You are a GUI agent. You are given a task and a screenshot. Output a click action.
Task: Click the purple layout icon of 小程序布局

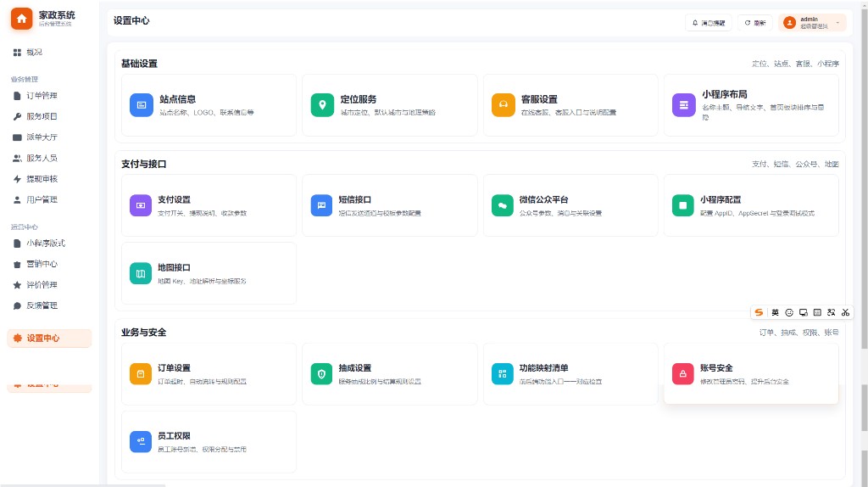(x=684, y=105)
